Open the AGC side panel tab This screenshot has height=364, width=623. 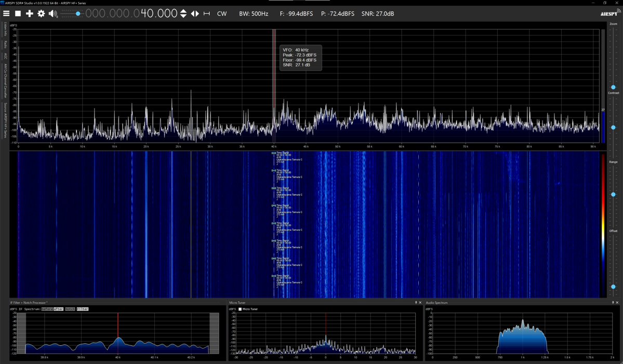pyautogui.click(x=5, y=56)
